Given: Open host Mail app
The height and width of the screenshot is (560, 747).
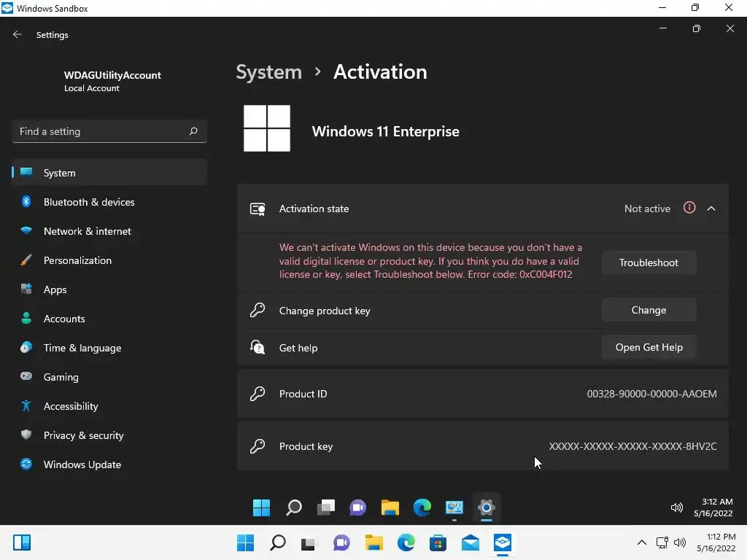Looking at the screenshot, I should [x=471, y=542].
